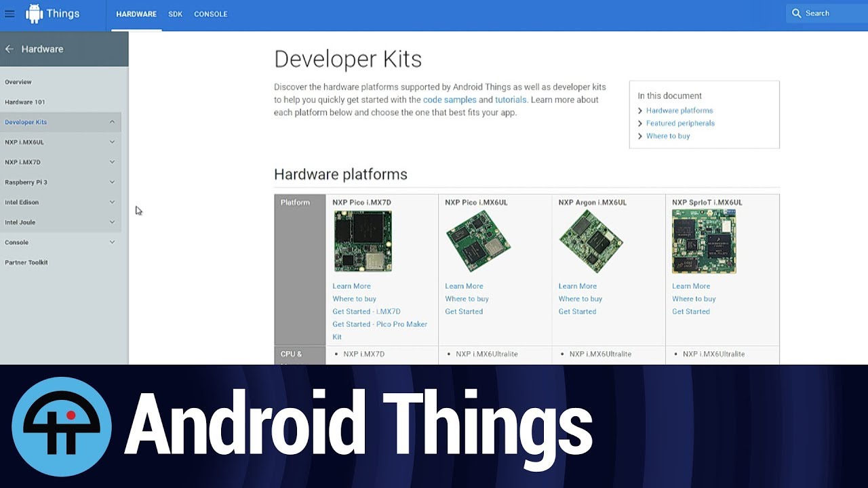Click into the Search field
This screenshot has height=488, width=868.
(x=827, y=13)
